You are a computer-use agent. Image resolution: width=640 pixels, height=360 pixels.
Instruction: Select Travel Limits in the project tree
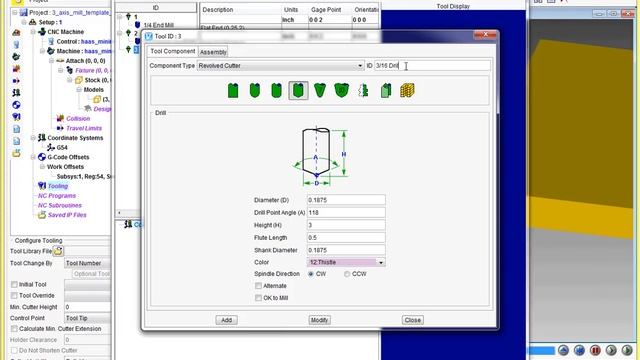(84, 128)
